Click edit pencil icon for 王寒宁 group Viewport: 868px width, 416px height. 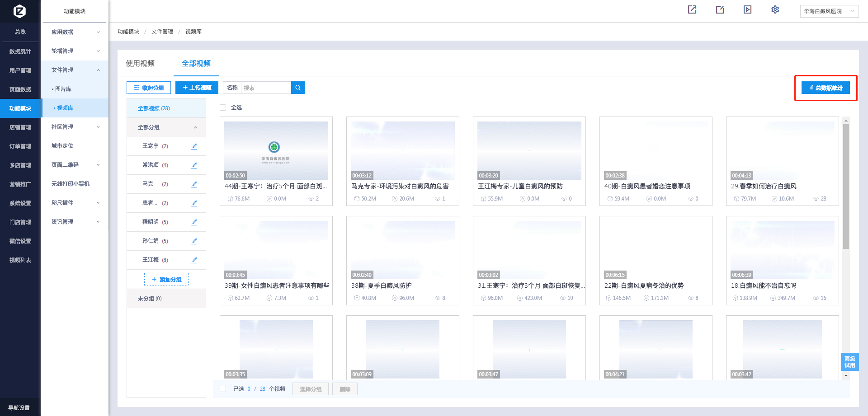coord(194,146)
